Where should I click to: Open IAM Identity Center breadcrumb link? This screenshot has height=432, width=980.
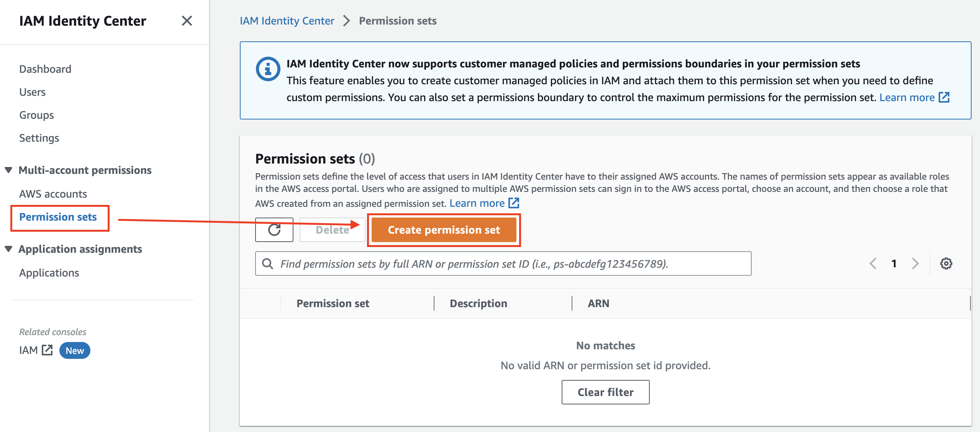pos(287,21)
